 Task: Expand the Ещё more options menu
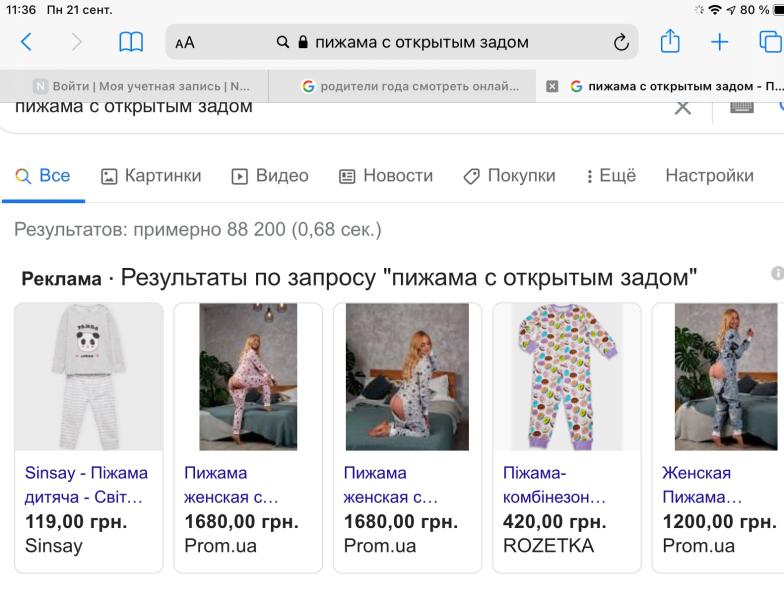(610, 176)
